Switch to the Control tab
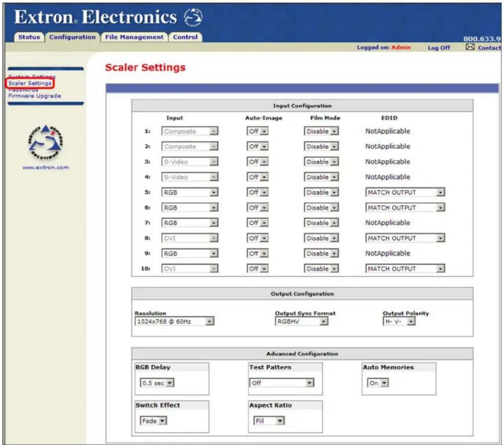504x445 pixels. coord(185,37)
